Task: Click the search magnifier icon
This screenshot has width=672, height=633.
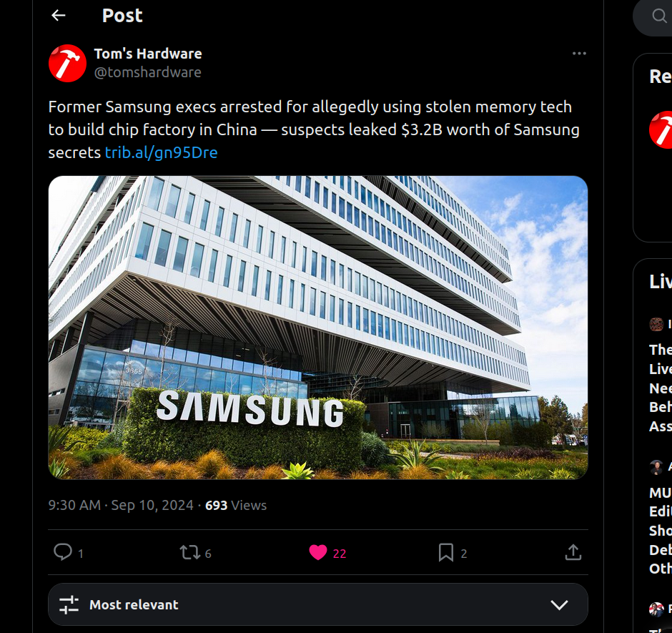Action: point(659,16)
